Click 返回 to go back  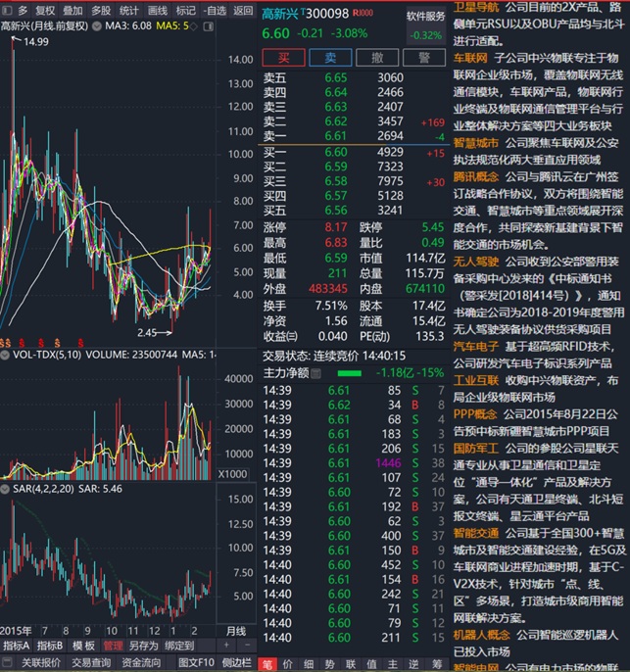click(x=243, y=10)
